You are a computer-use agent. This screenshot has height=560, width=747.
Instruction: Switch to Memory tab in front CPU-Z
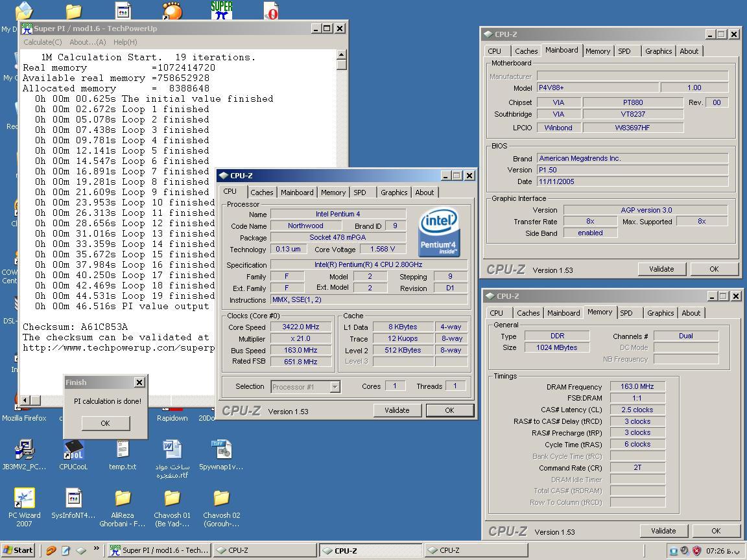tap(333, 192)
